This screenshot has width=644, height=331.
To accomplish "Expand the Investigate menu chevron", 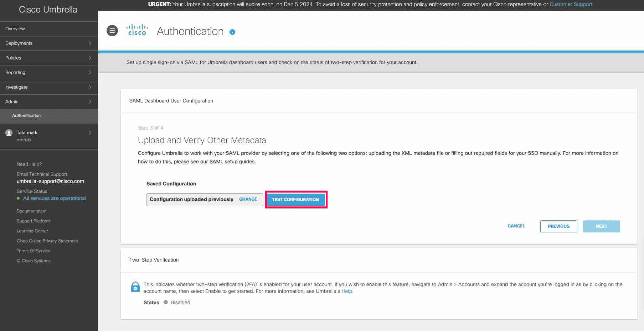I will 90,87.
